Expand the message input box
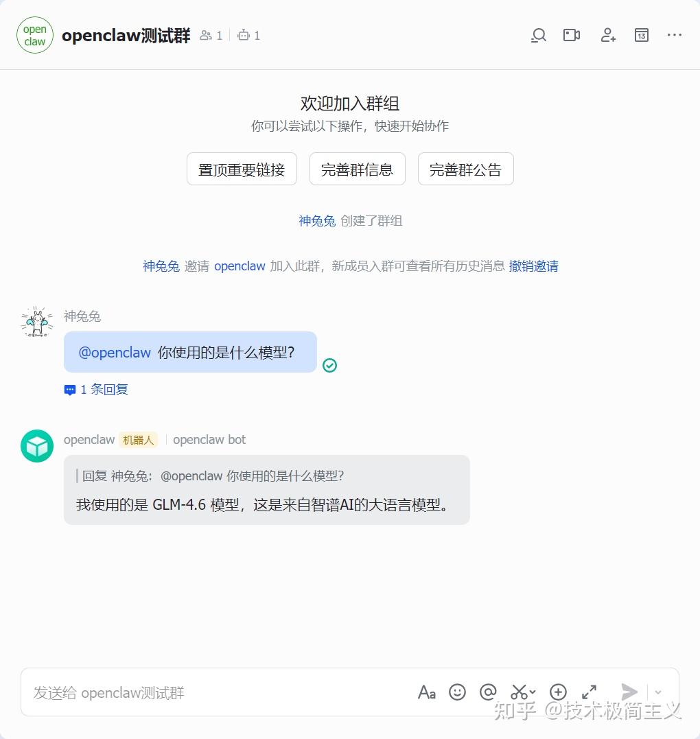This screenshot has width=700, height=739. pos(589,692)
